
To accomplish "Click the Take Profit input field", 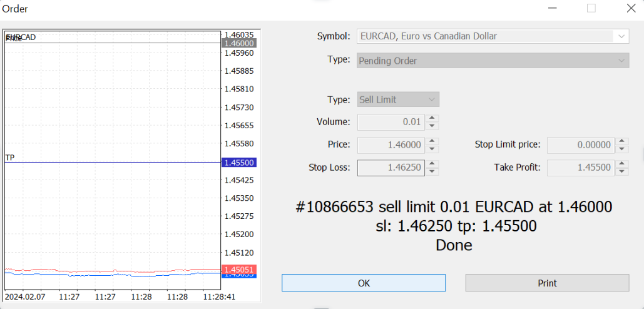I will 580,168.
